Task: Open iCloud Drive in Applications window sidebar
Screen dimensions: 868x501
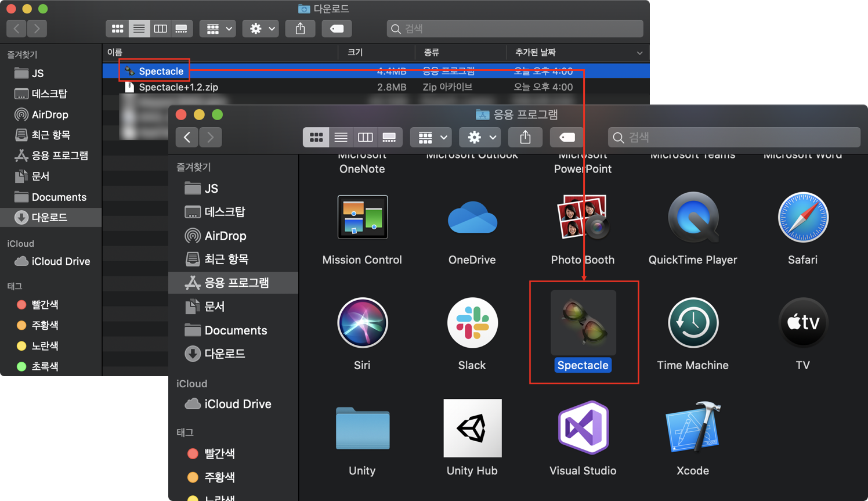Action: pyautogui.click(x=233, y=404)
